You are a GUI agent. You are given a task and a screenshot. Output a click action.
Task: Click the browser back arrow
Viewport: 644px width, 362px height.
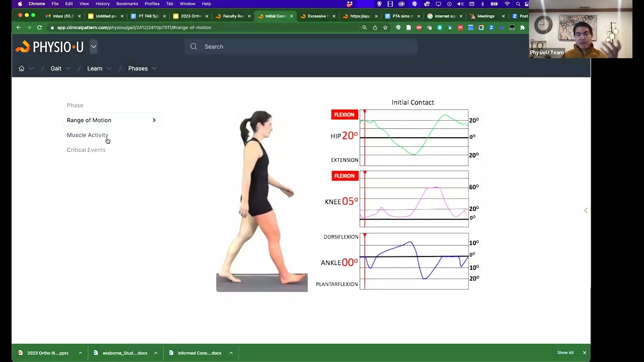[x=19, y=28]
